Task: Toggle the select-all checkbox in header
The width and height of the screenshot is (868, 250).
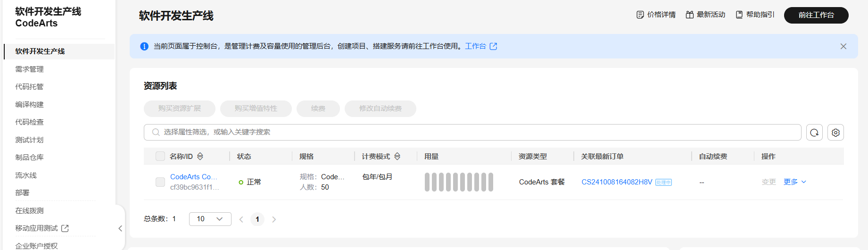Action: tap(160, 156)
